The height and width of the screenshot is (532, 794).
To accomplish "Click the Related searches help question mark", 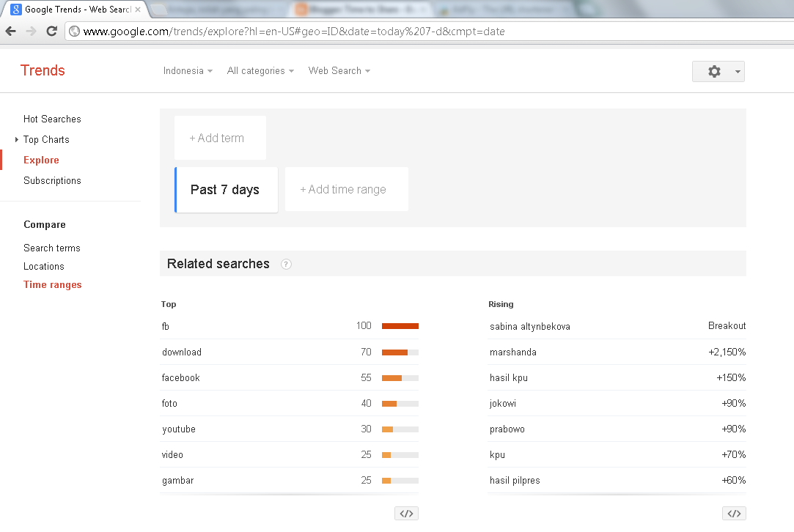I will pos(286,265).
